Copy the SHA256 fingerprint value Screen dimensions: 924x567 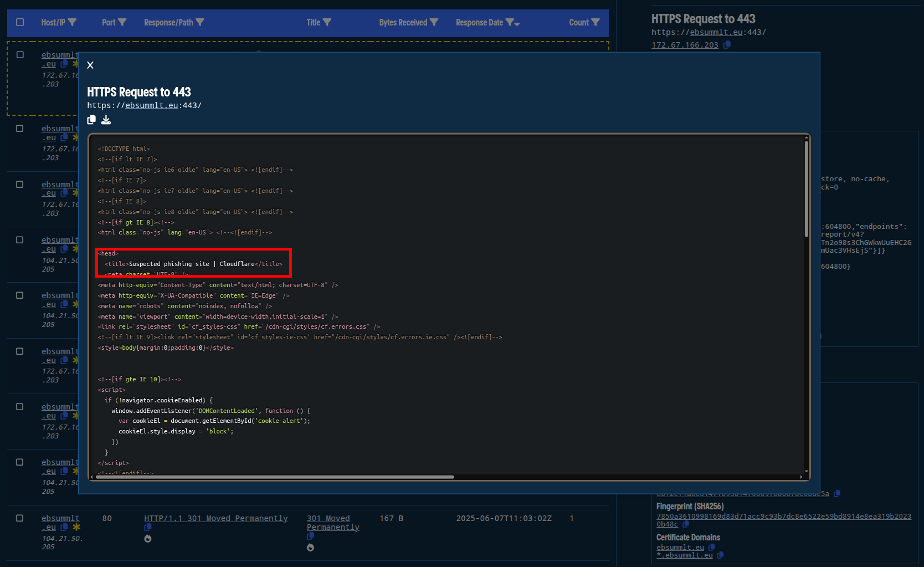point(686,524)
